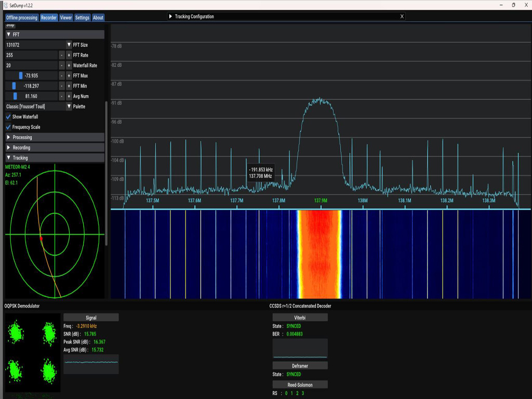Click the Viterbi BER history graph

300,348
